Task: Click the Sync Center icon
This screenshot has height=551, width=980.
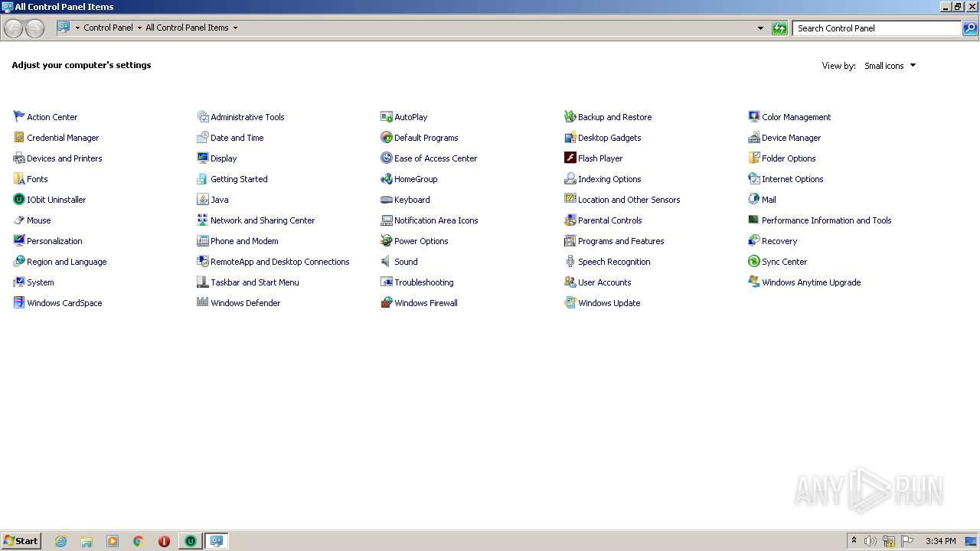Action: (754, 261)
